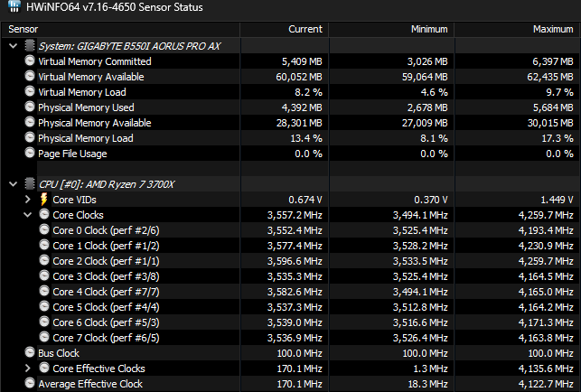
Task: Click the clock icon for Core Clocks
Action: (44, 214)
